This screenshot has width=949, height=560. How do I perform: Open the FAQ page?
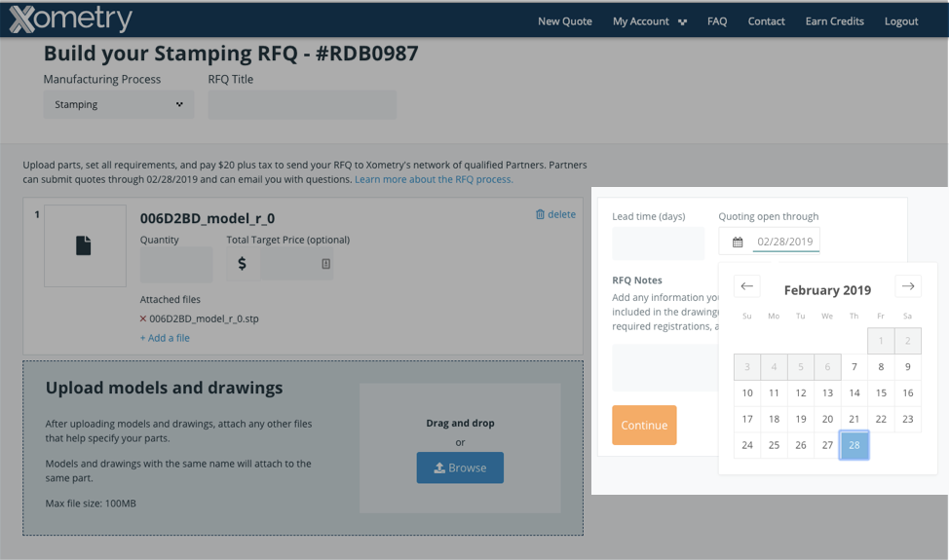[x=717, y=21]
